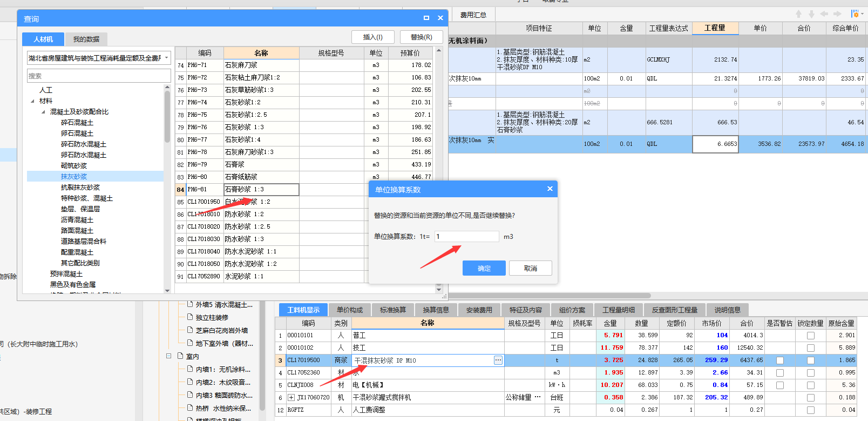868x421 pixels.
Task: Click the right arrow icon in the top toolbar
Action: point(837,14)
